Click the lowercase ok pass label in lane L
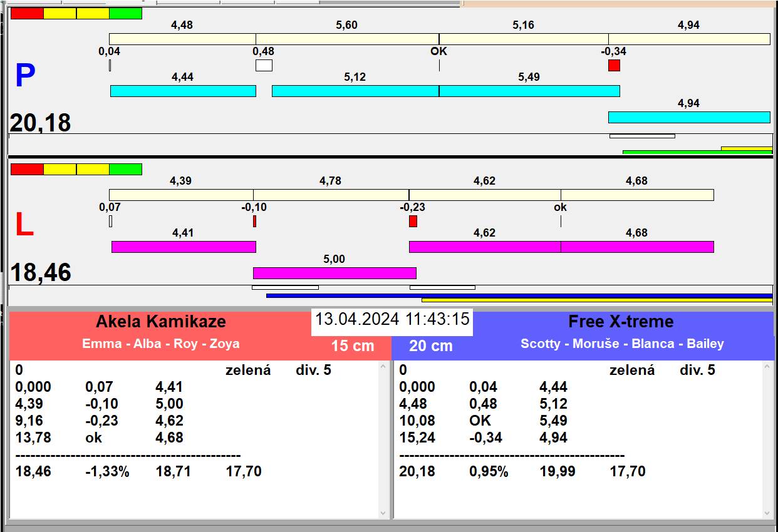The width and height of the screenshot is (778, 532). coord(560,207)
